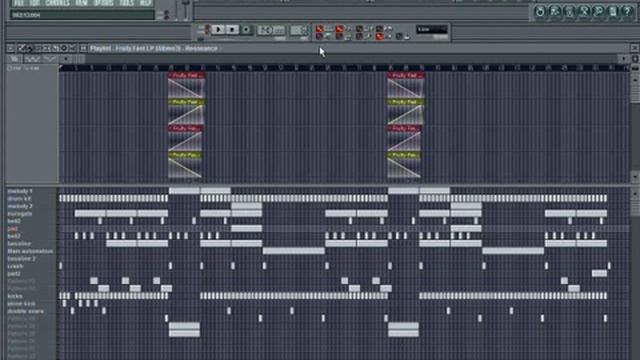The height and width of the screenshot is (360, 640).
Task: Open the CHANNELS menu
Action: (x=58, y=3)
